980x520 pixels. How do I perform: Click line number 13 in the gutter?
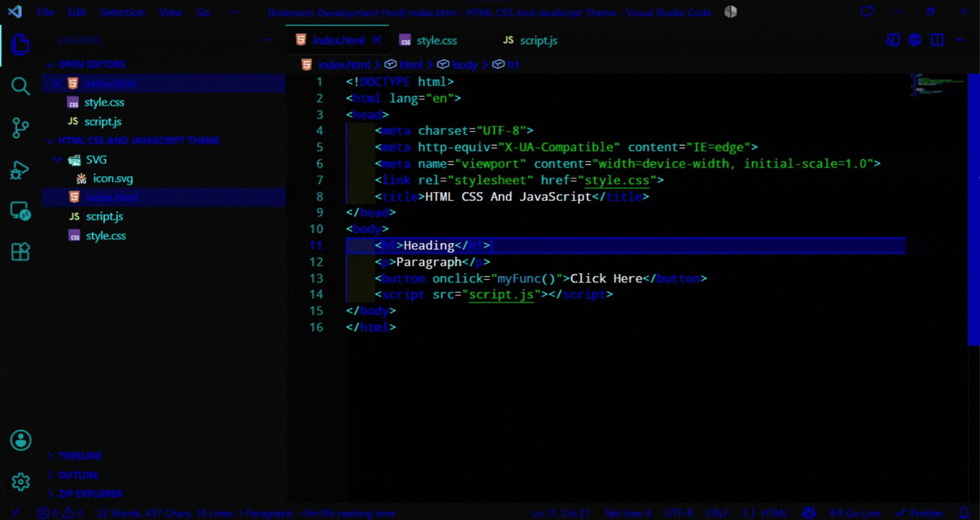(x=316, y=278)
